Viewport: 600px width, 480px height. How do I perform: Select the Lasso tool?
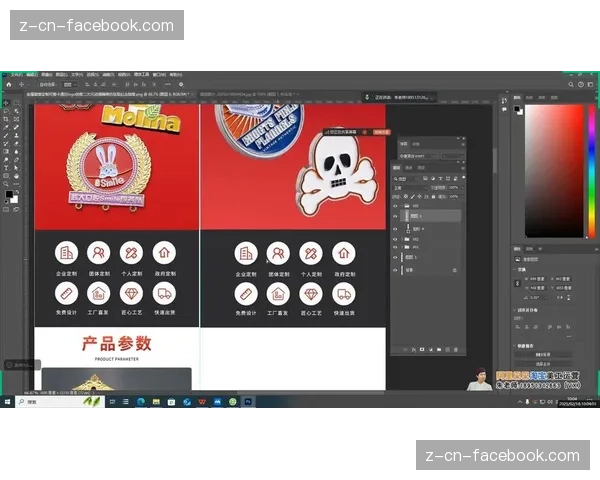pyautogui.click(x=7, y=111)
